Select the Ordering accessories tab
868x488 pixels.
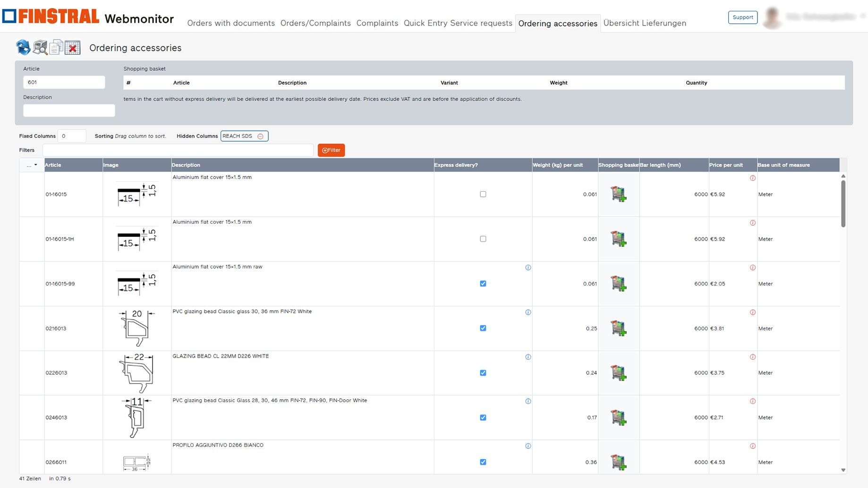point(558,24)
